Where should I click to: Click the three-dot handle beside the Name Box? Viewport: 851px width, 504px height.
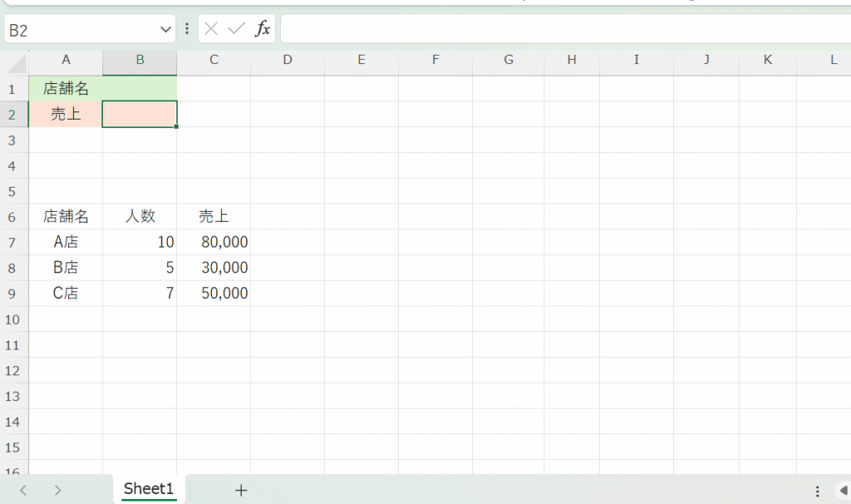coord(187,29)
